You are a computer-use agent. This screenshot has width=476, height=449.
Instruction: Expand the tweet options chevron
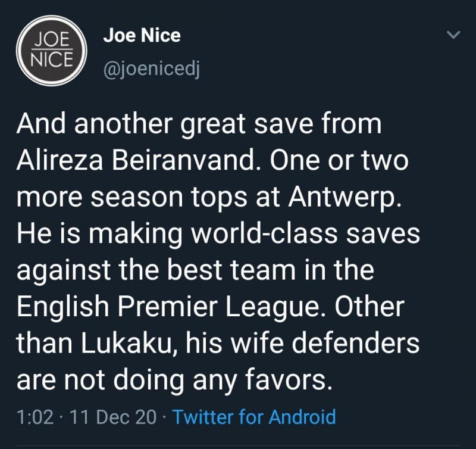coord(453,36)
